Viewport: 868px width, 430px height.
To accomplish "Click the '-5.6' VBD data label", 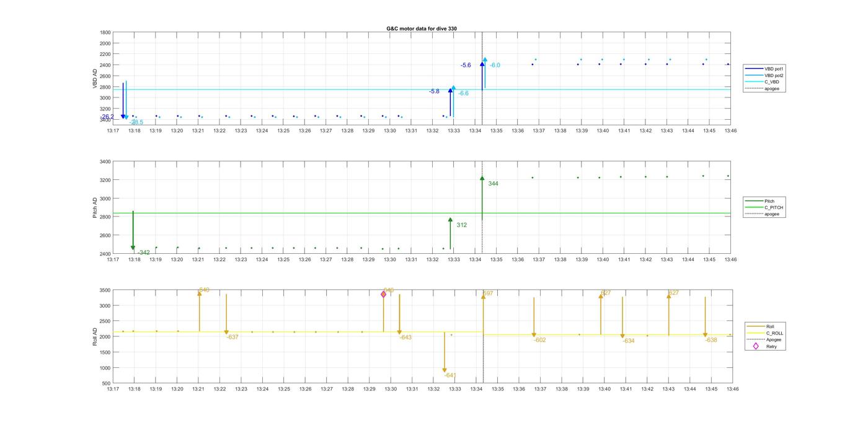I will 466,65.
